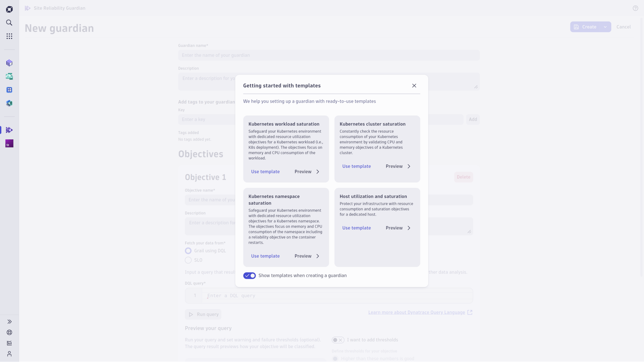Open Learn more about Dynatrace Query Language link
The height and width of the screenshot is (362, 644).
[417, 313]
